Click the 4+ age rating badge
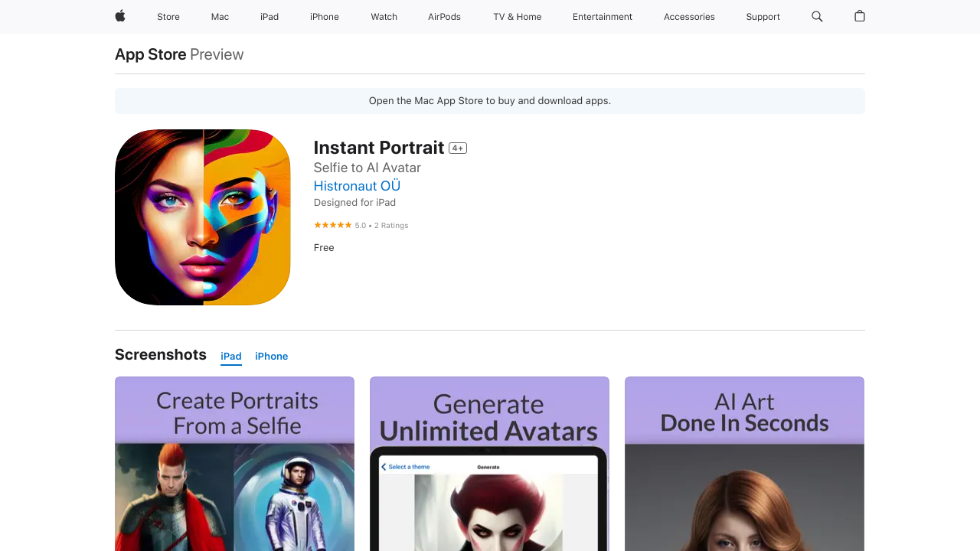Screen dimensions: 980x551 coord(458,148)
